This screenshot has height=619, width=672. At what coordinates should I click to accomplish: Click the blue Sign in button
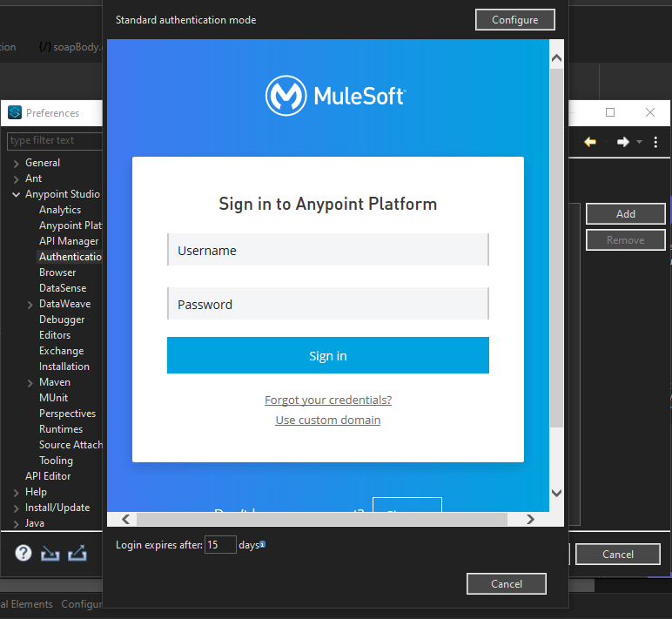click(x=328, y=355)
